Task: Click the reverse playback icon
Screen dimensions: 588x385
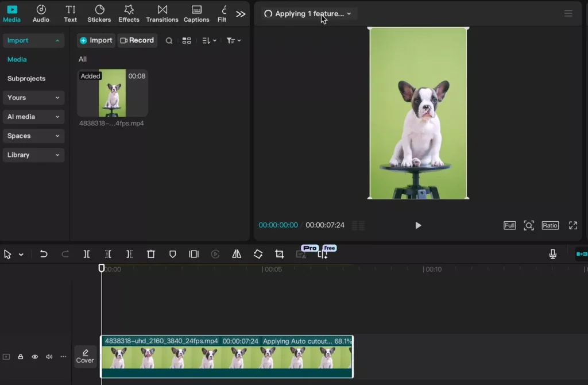Action: [215, 254]
